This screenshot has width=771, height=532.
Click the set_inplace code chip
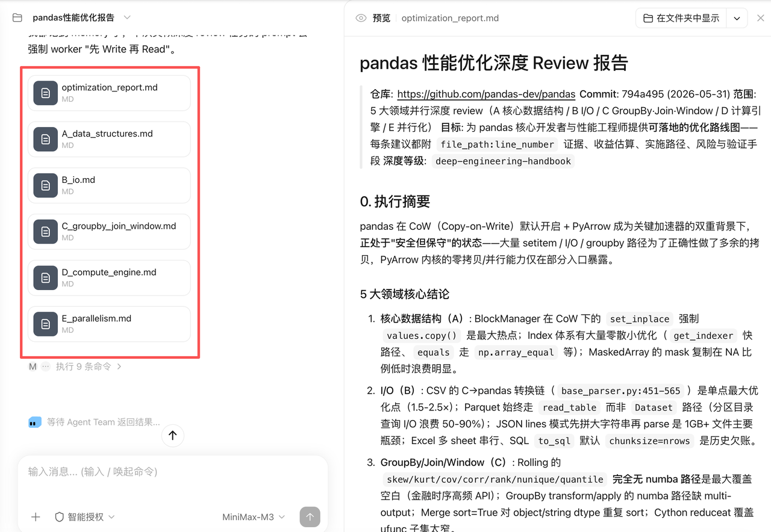pos(639,319)
